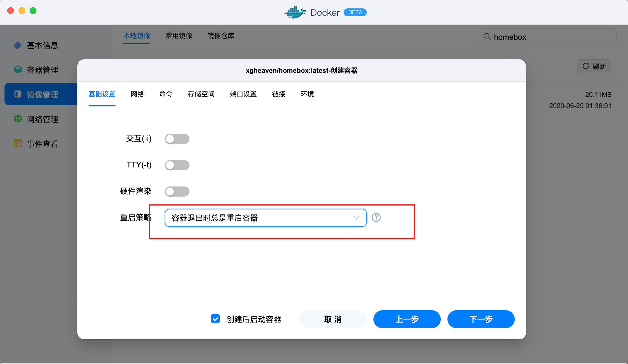This screenshot has height=364, width=628.
Task: Uncheck 创建后启动容器
Action: click(215, 319)
